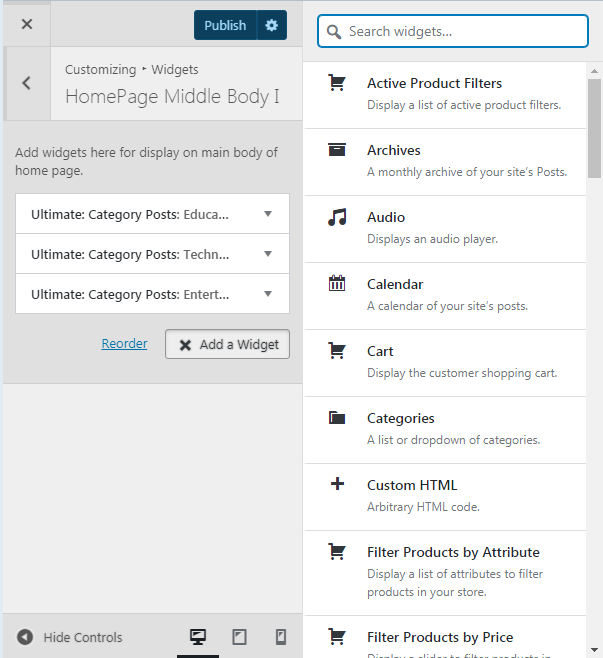603x658 pixels.
Task: Click the widget list scrollbar thumb
Action: pyautogui.click(x=594, y=128)
